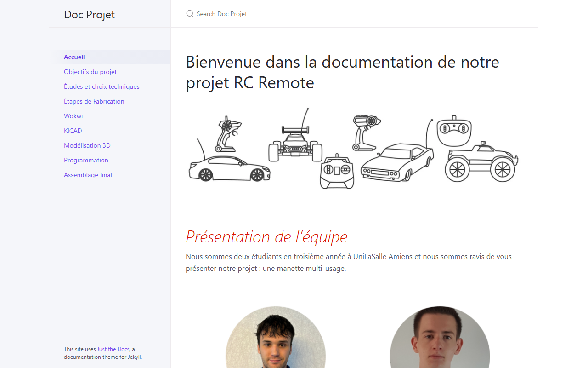The image size is (588, 368).
Task: Focus the Search Doc Projet field
Action: click(354, 14)
